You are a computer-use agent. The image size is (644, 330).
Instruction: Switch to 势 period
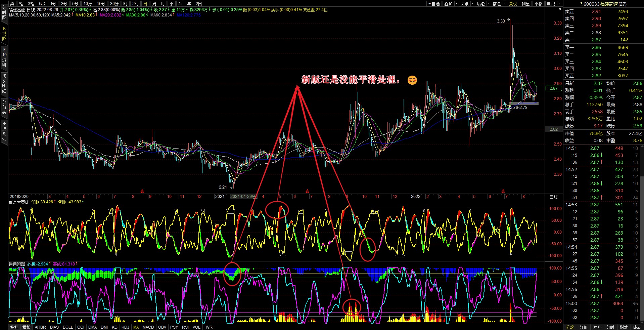12,4
